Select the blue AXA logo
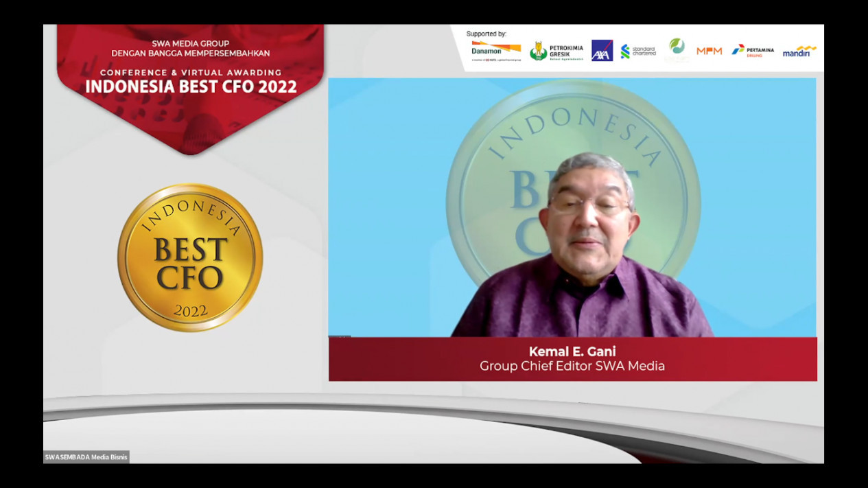Image resolution: width=868 pixels, height=488 pixels. (602, 50)
